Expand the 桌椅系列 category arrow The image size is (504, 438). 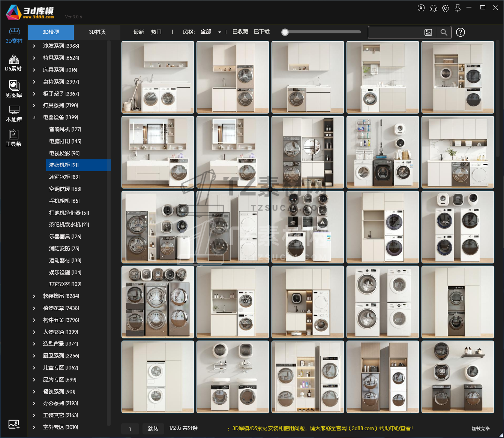[x=34, y=82]
